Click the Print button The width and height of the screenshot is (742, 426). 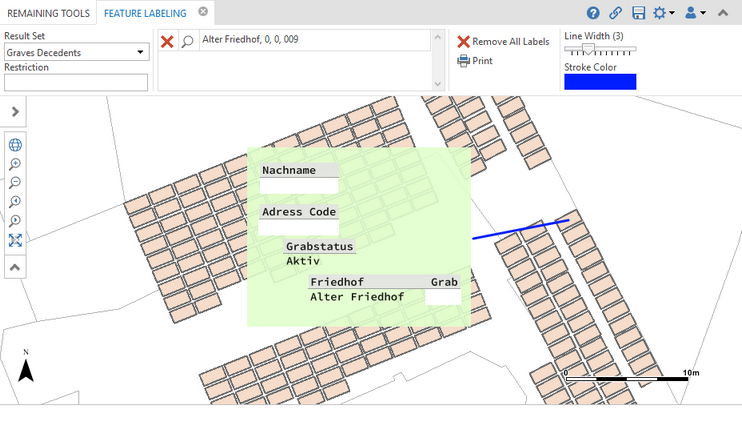coord(475,61)
